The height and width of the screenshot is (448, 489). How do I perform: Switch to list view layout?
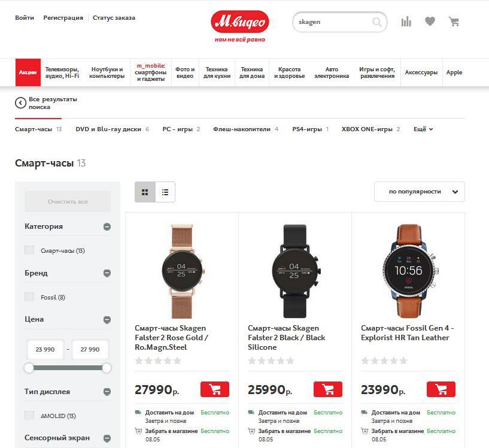165,192
